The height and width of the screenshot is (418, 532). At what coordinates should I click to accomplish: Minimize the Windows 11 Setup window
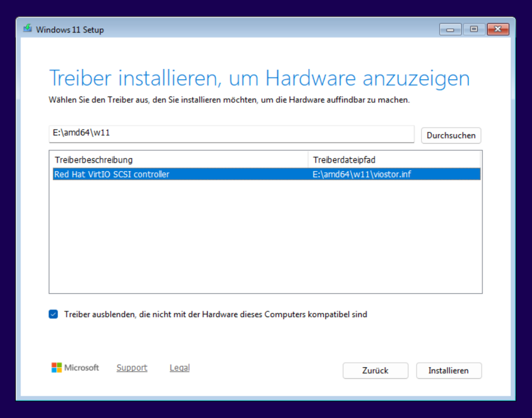(x=450, y=30)
